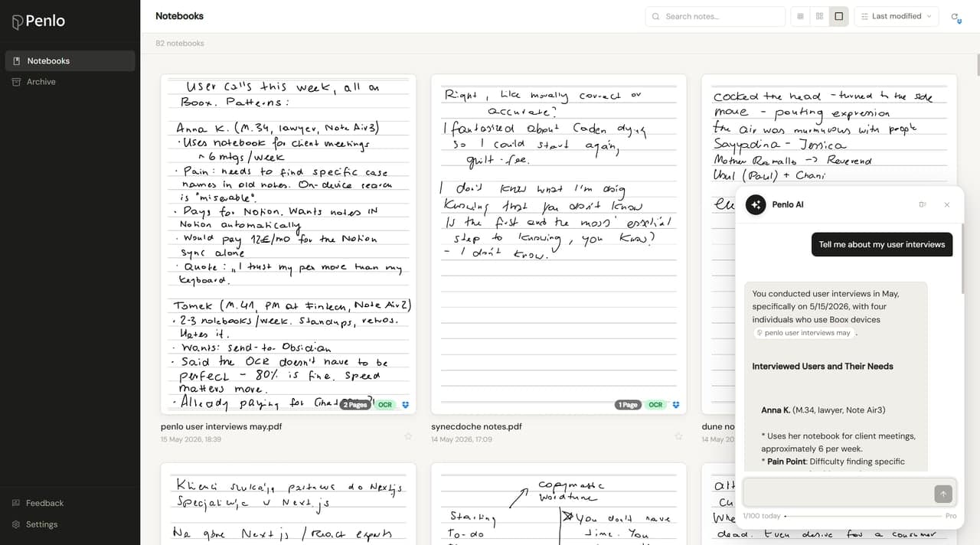This screenshot has height=545, width=980.
Task: Click the OCR badge on synecdoche notes
Action: pos(655,405)
